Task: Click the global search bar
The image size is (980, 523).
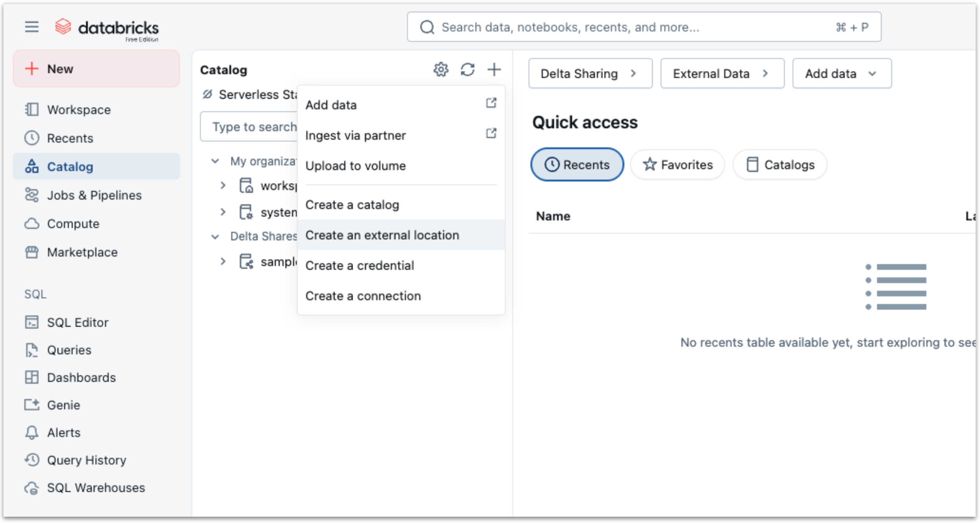Action: pos(644,27)
